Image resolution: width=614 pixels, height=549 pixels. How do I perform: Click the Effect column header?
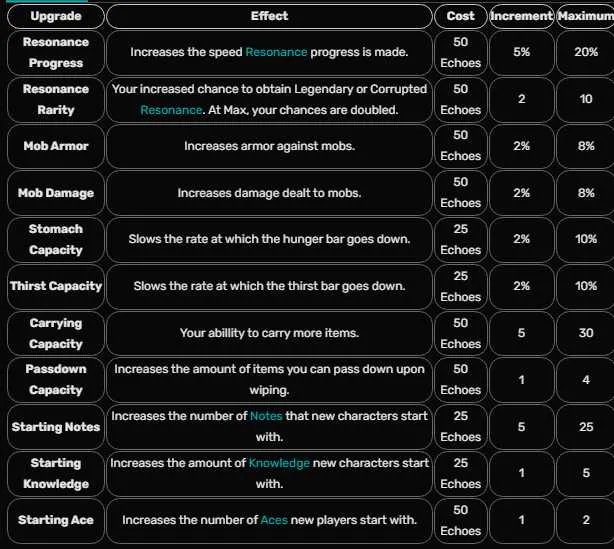pos(269,16)
